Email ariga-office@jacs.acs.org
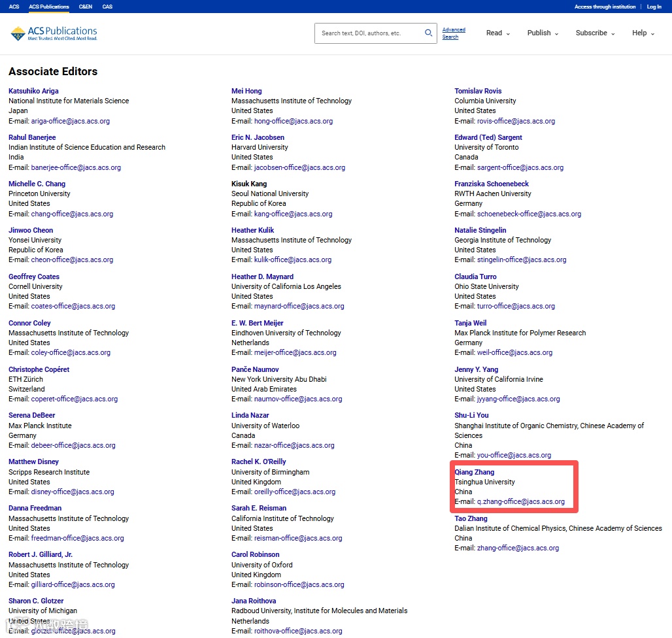 point(71,121)
